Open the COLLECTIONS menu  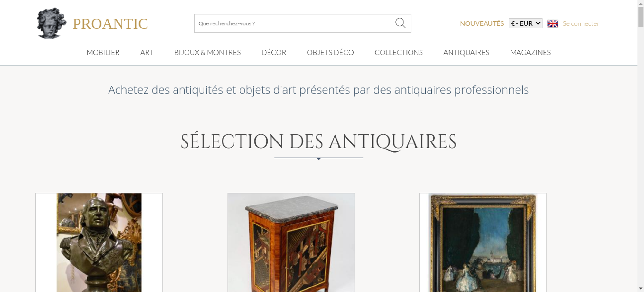(399, 52)
